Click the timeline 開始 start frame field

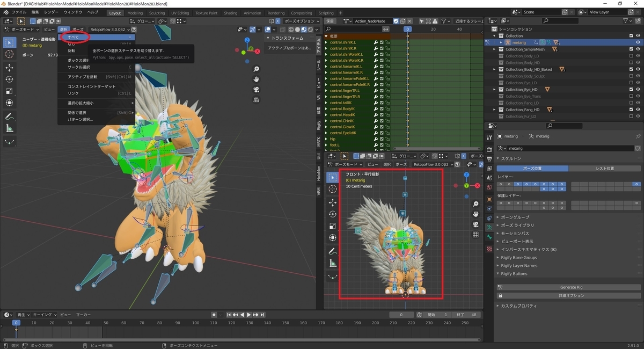(x=437, y=315)
